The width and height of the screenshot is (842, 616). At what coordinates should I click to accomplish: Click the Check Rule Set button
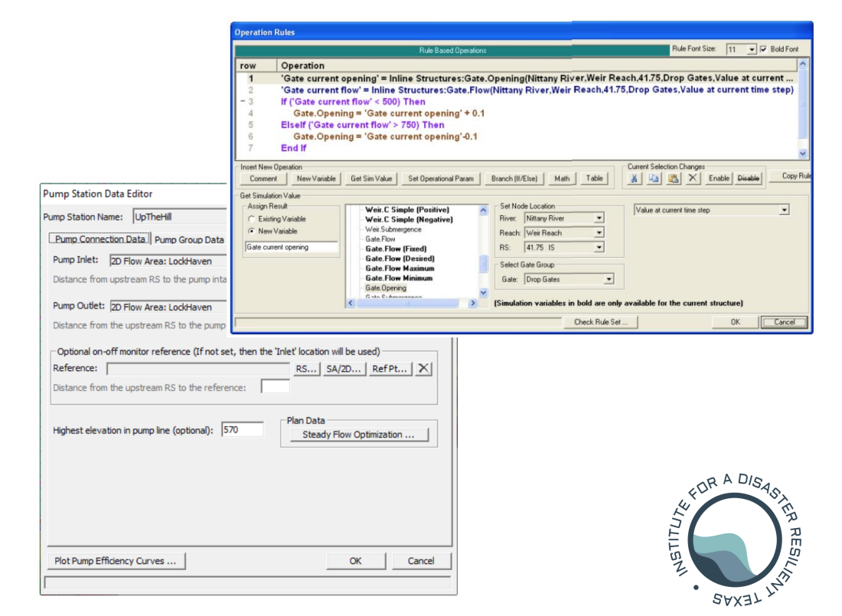click(x=600, y=321)
